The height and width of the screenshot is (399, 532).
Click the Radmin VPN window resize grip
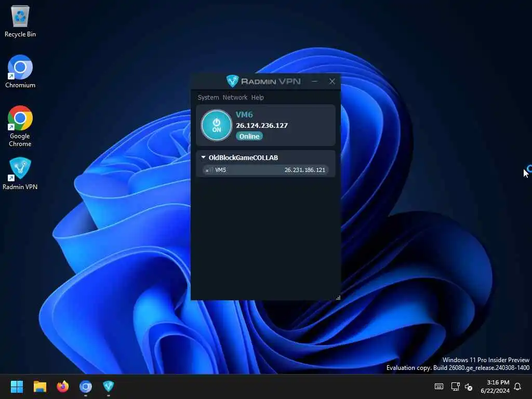(x=338, y=298)
